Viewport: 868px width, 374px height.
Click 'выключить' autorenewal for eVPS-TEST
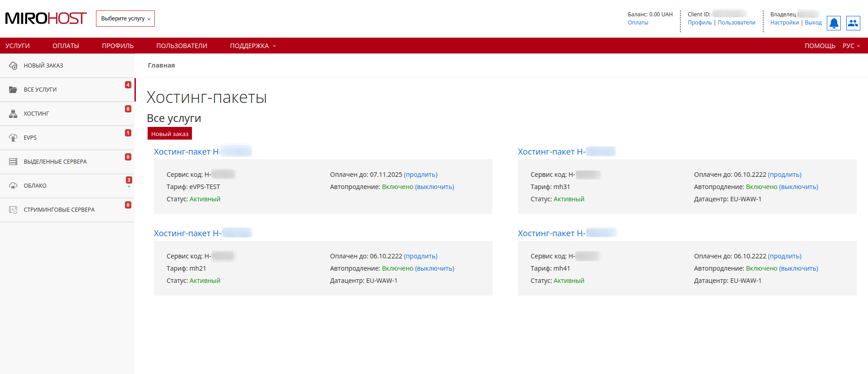[435, 187]
